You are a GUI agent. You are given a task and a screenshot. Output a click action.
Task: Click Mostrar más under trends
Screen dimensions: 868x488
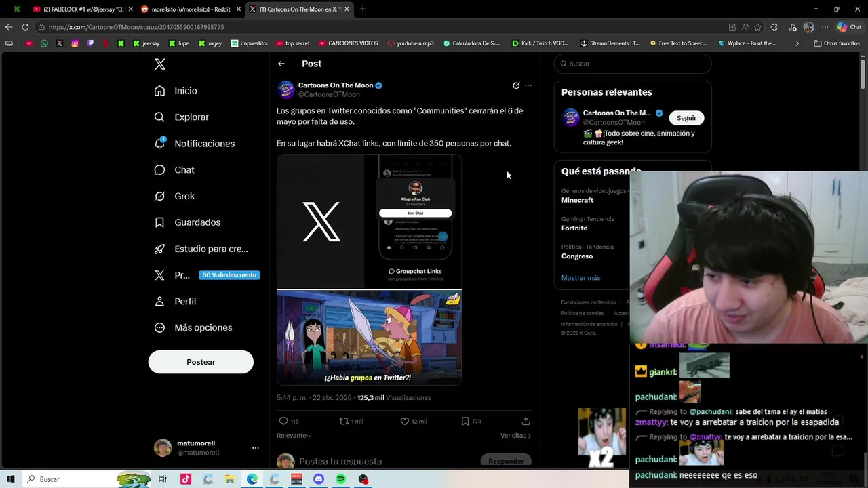click(580, 278)
